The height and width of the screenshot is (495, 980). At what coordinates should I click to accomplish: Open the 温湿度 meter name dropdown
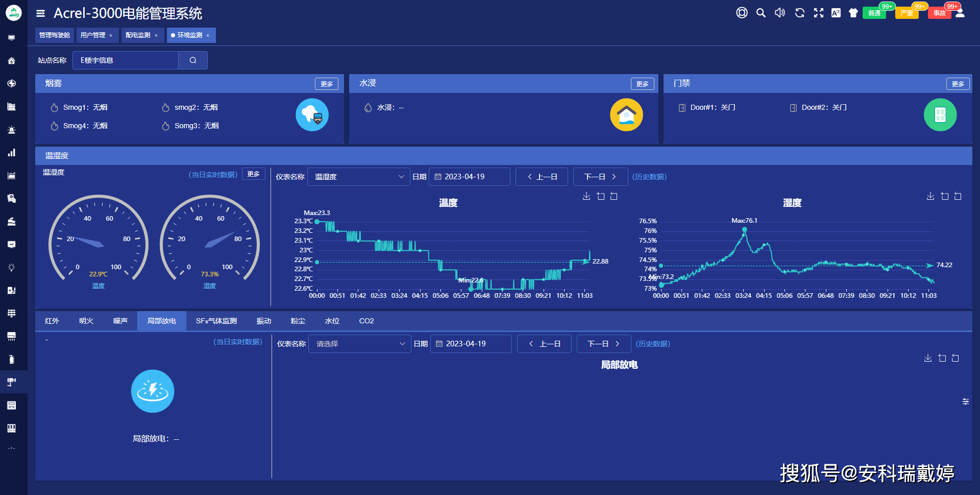tap(358, 177)
